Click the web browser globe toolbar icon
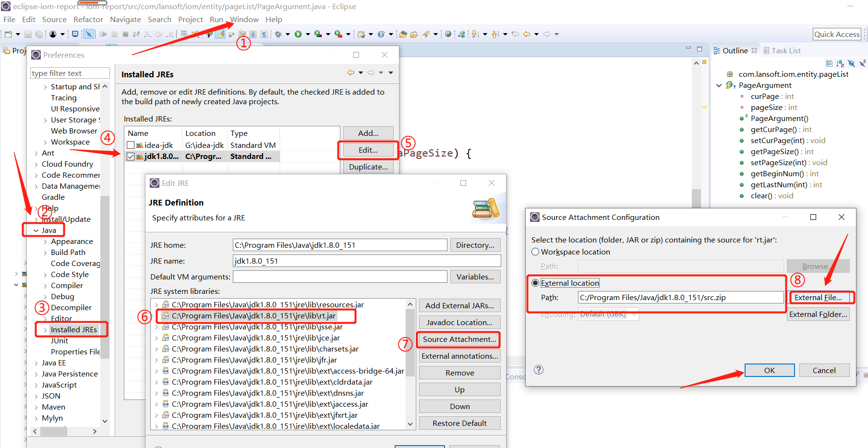This screenshot has width=868, height=448. 448,34
